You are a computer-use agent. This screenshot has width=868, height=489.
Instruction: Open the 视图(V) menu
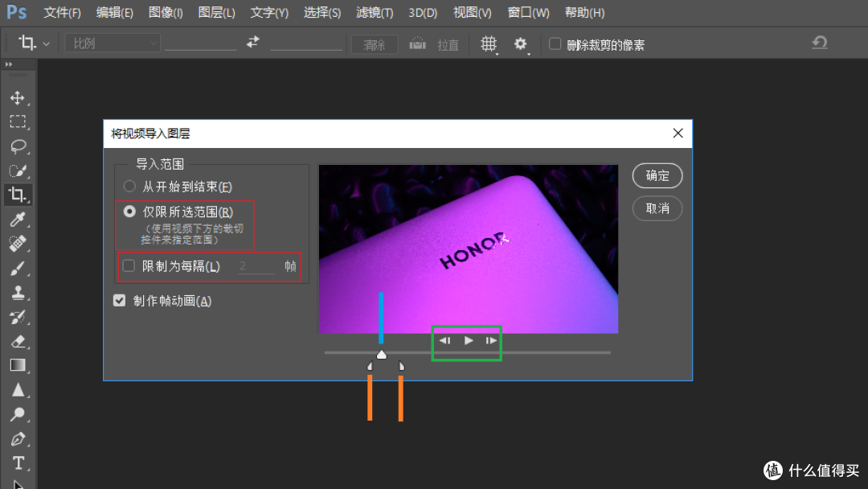(x=473, y=12)
